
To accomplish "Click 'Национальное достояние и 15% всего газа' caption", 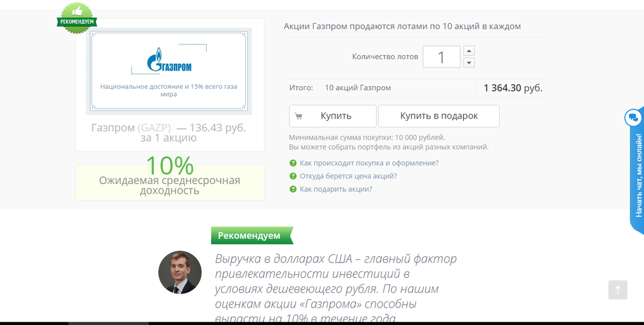I will click(x=168, y=90).
